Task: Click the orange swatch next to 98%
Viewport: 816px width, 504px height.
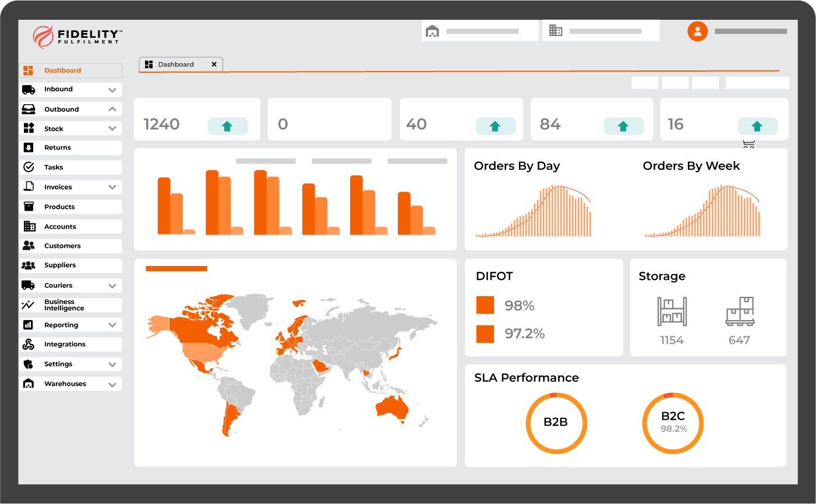Action: [485, 305]
